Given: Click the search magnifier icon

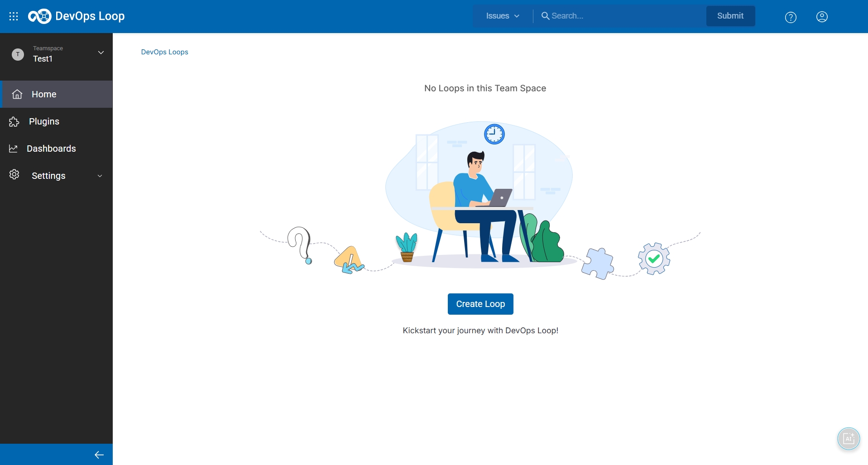Looking at the screenshot, I should [545, 16].
